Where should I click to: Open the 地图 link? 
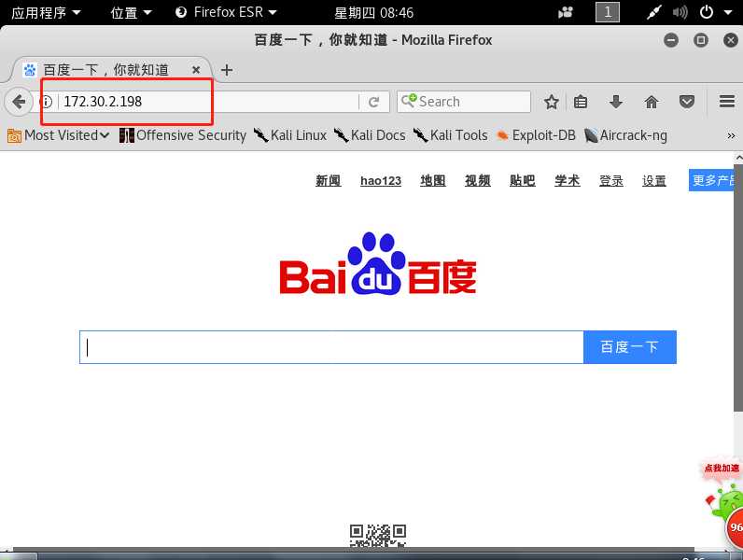(x=432, y=180)
